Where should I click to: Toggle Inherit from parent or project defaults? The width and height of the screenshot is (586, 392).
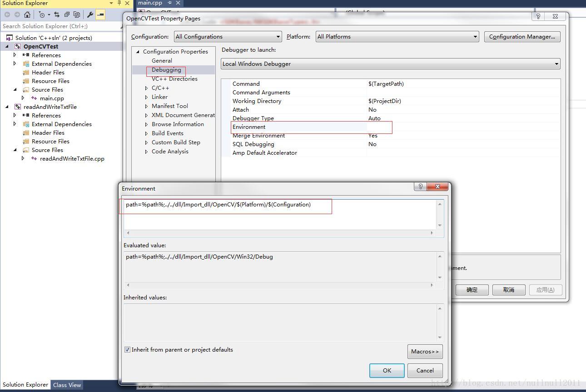tap(128, 350)
